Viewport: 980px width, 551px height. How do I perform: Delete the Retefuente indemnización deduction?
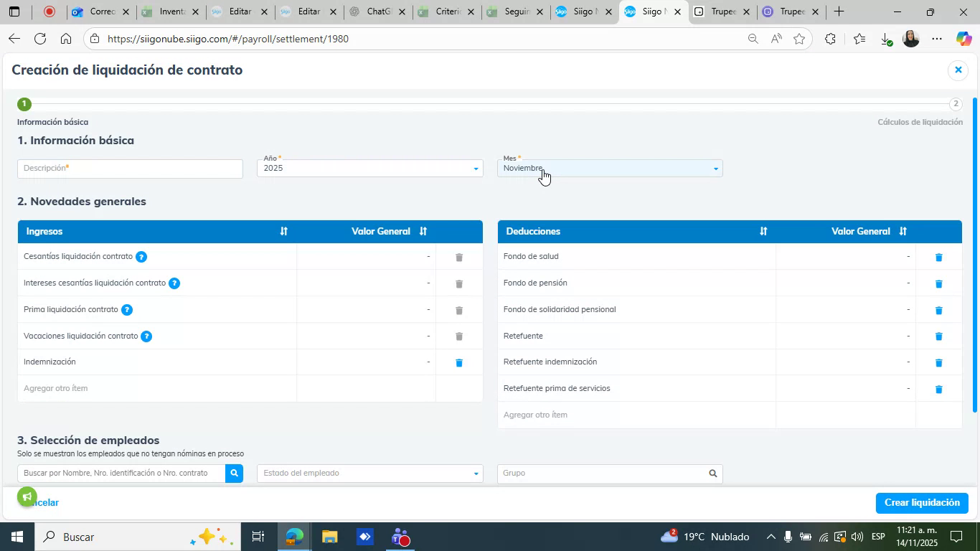(x=938, y=362)
